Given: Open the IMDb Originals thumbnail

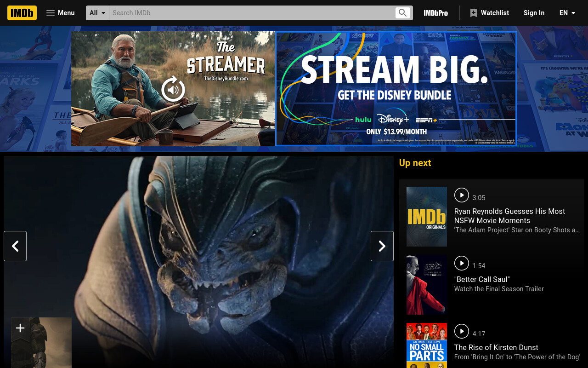Looking at the screenshot, I should pyautogui.click(x=427, y=217).
